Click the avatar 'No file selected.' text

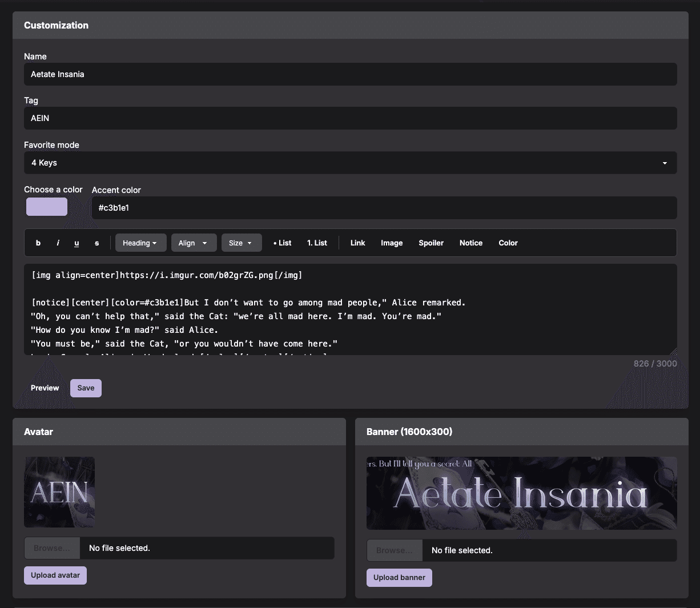(x=119, y=548)
